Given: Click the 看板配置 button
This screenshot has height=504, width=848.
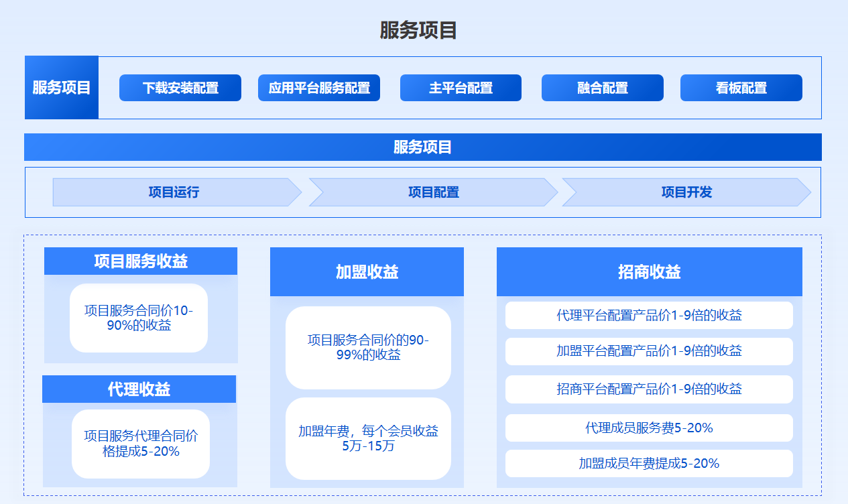Looking at the screenshot, I should pos(741,88).
